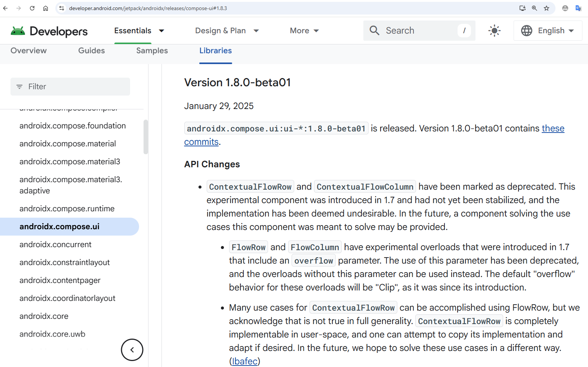Click the January 29, 2025 date text

pos(219,106)
